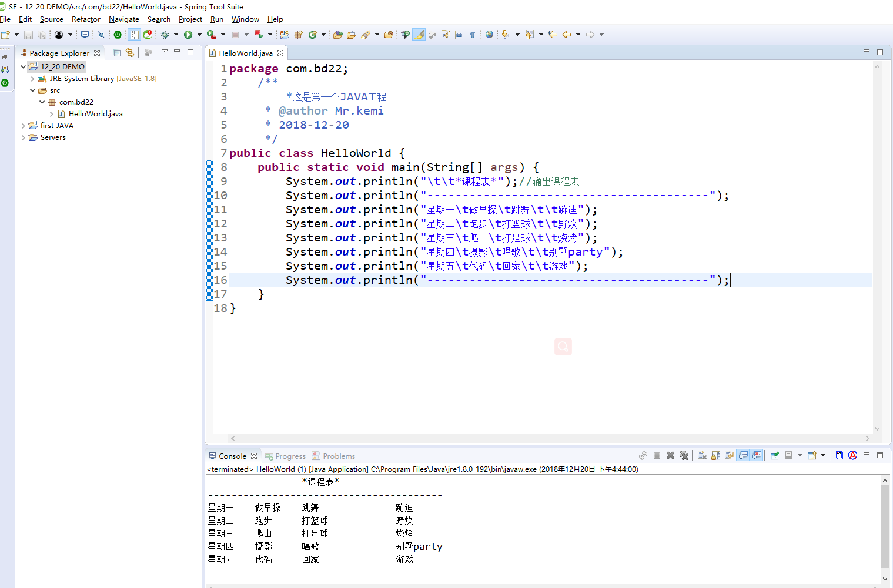Open the Open Console dropdown arrow
The height and width of the screenshot is (588, 893).
click(x=823, y=455)
